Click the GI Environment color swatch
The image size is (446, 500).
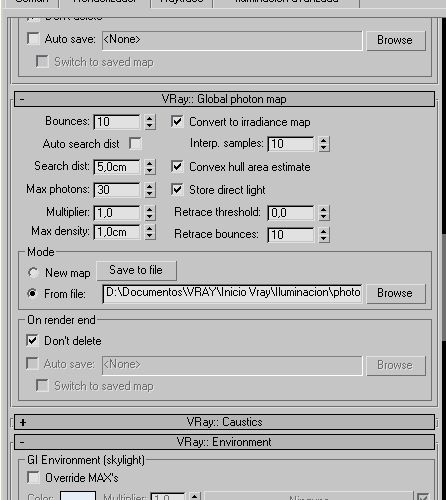tap(78, 496)
